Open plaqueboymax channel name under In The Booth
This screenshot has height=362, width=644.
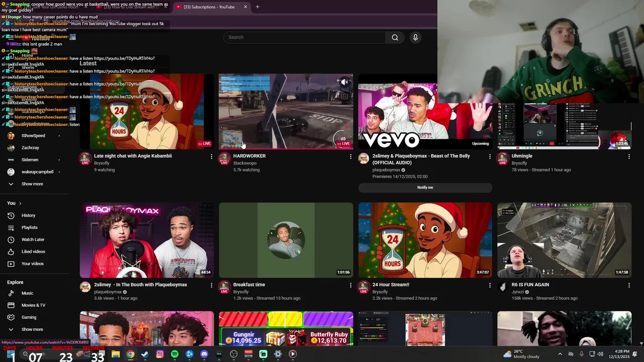coord(108,292)
